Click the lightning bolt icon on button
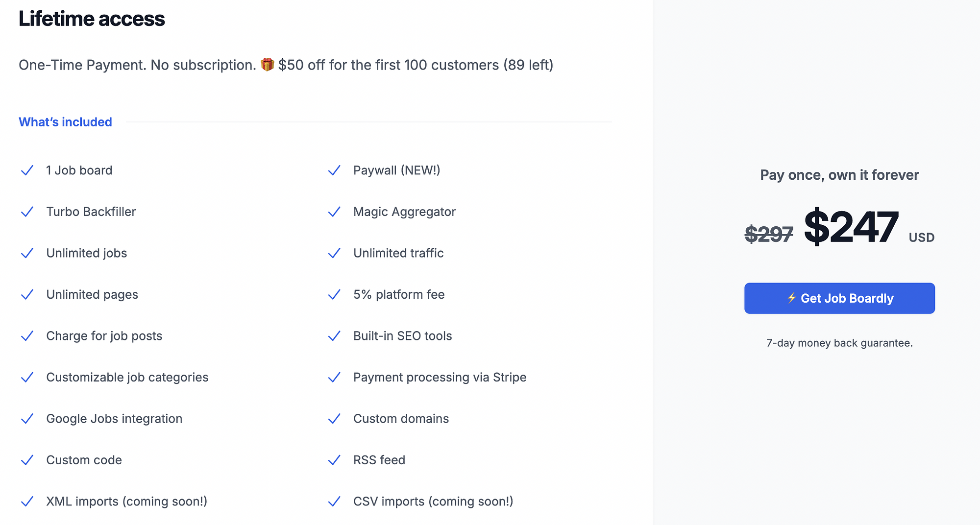 click(x=791, y=298)
